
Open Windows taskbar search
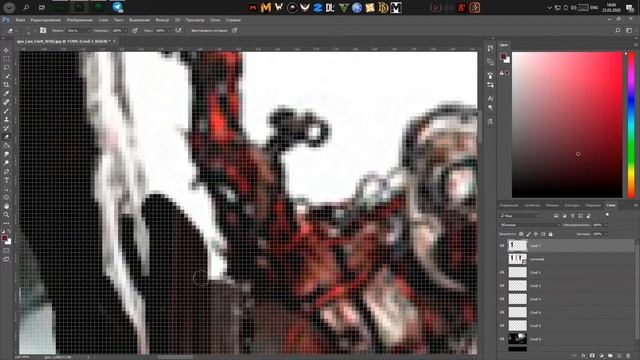click(x=26, y=7)
